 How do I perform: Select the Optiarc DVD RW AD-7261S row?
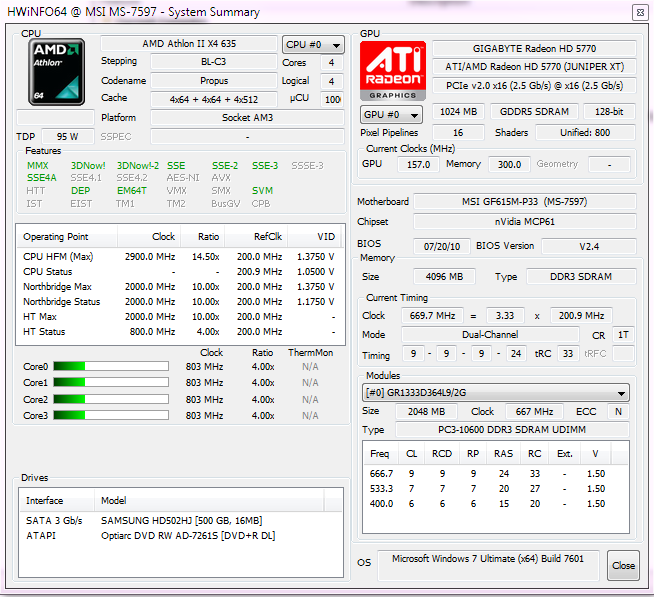click(x=181, y=536)
